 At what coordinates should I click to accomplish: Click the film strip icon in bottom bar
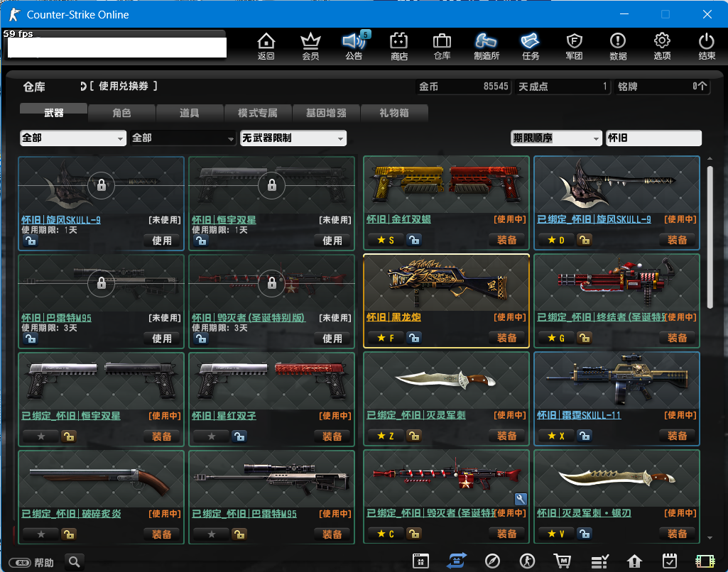coord(705,561)
